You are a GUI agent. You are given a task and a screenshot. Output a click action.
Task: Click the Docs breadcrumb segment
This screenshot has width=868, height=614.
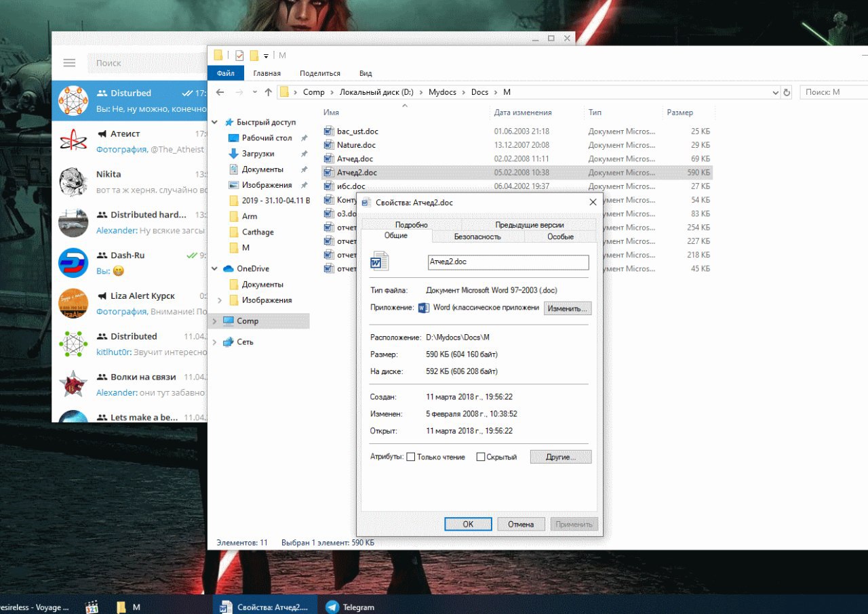[479, 92]
